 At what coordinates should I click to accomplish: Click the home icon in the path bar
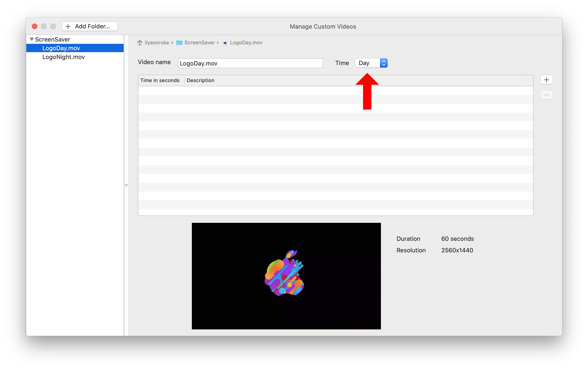pyautogui.click(x=140, y=43)
